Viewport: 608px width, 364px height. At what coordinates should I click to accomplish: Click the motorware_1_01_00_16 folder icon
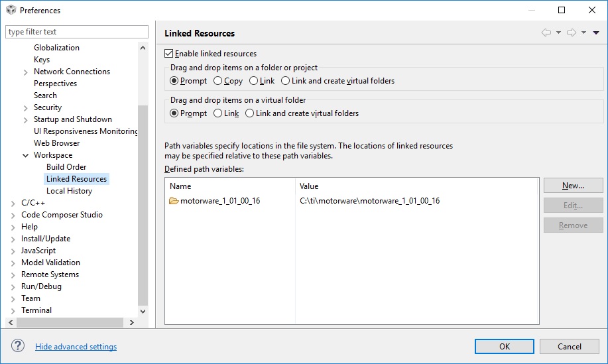tap(174, 201)
